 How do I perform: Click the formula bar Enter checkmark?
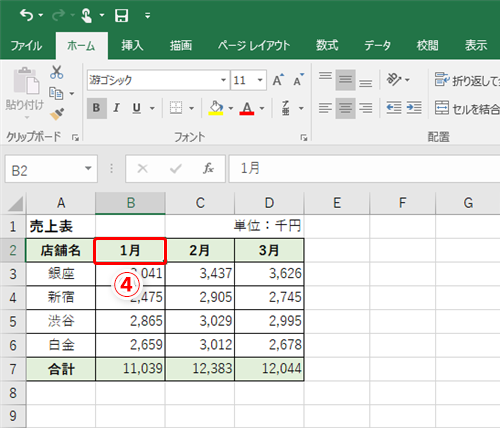point(176,169)
